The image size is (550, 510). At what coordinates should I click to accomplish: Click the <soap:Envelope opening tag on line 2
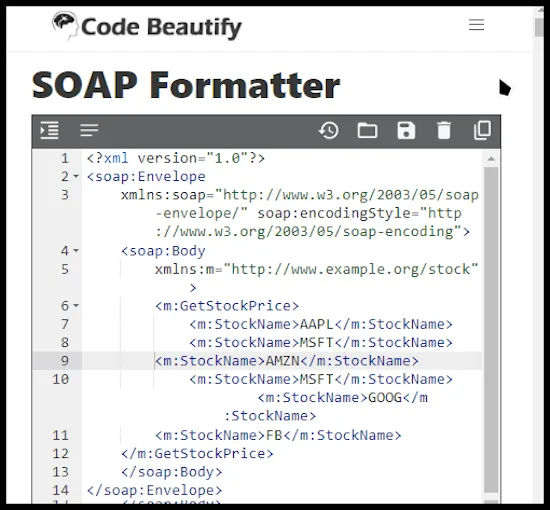click(x=146, y=176)
